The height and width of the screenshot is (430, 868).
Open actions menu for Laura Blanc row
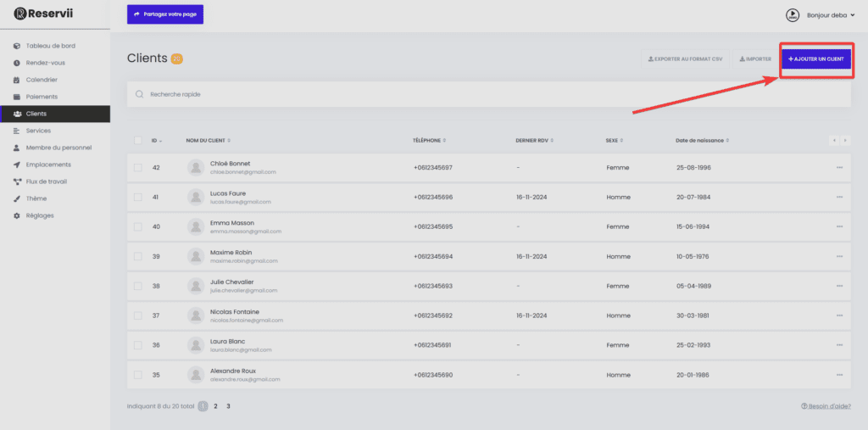(x=839, y=345)
